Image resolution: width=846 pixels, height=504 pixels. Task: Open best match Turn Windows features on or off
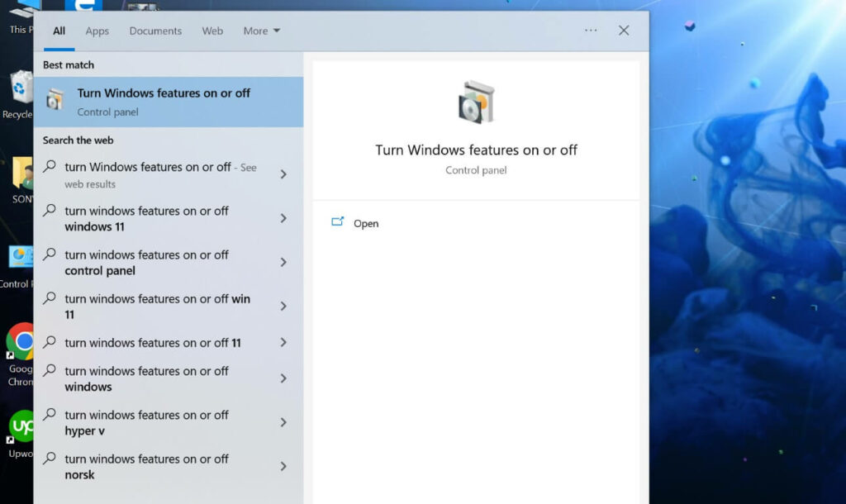169,102
